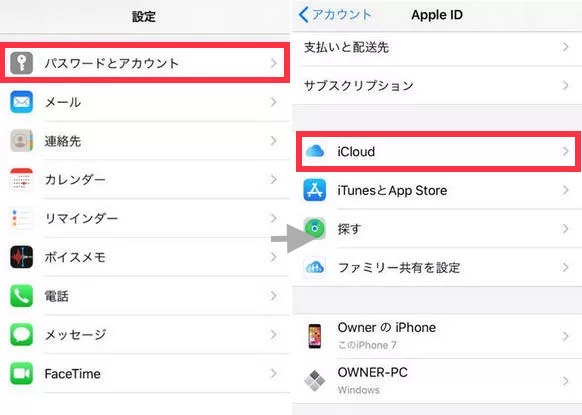Open the リマインダー menu entry

point(145,218)
